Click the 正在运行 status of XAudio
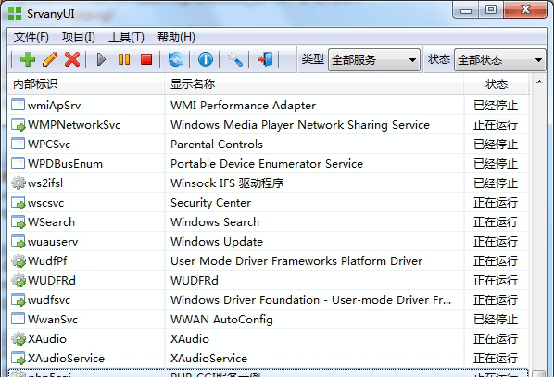 pyautogui.click(x=496, y=339)
